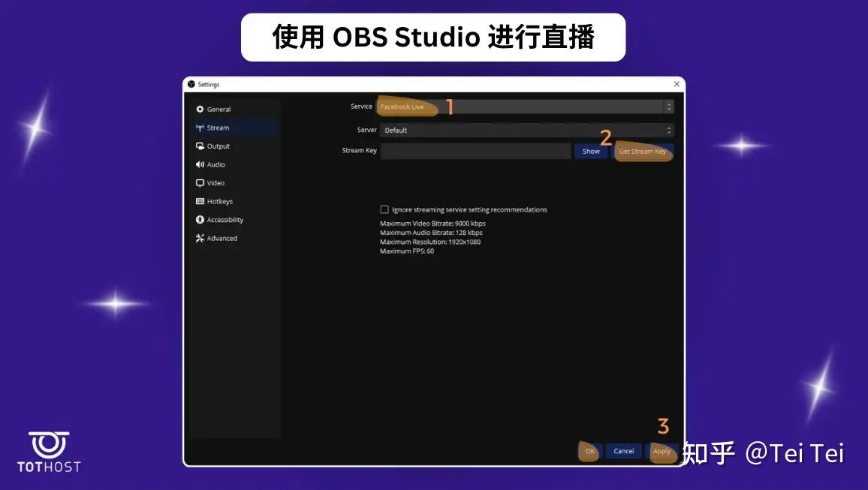Click the Show button next to Stream Key
Image resolution: width=868 pixels, height=490 pixels.
click(591, 151)
